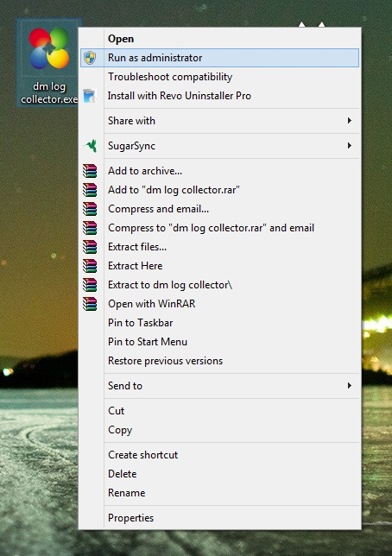Click the Revo Uninstaller Pro trash icon
This screenshot has height=556, width=392.
[x=90, y=96]
